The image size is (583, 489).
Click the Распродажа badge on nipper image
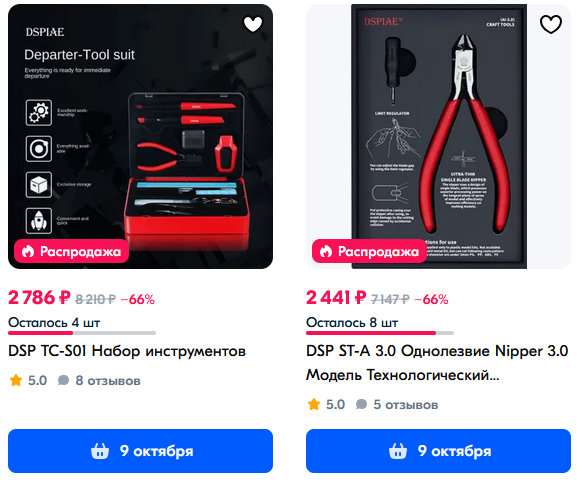[369, 251]
